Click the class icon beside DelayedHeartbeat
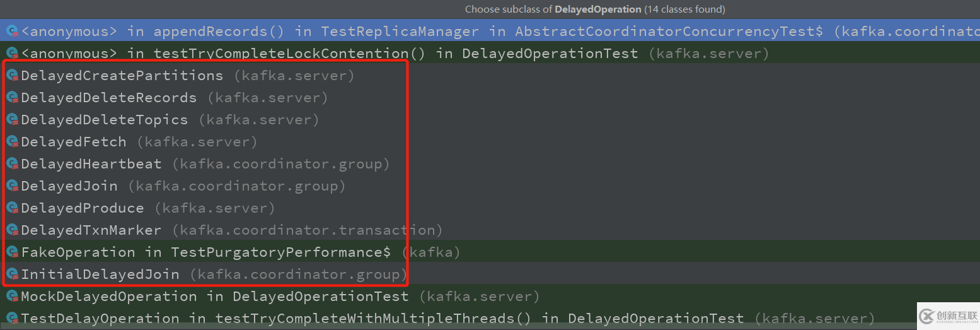The height and width of the screenshot is (330, 980). point(13,163)
